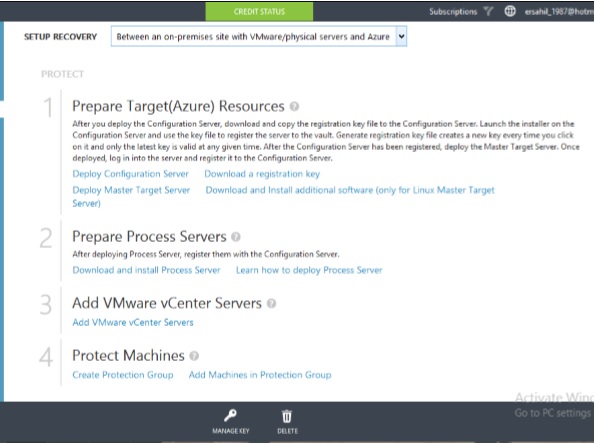Click the Manage Key icon
Viewport: 595px width, 443px height.
coord(230,416)
